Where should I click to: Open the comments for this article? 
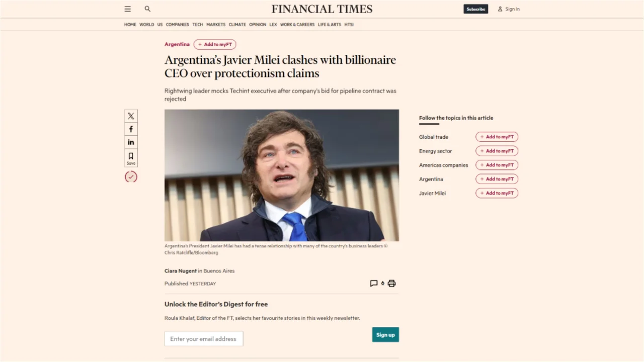[374, 283]
